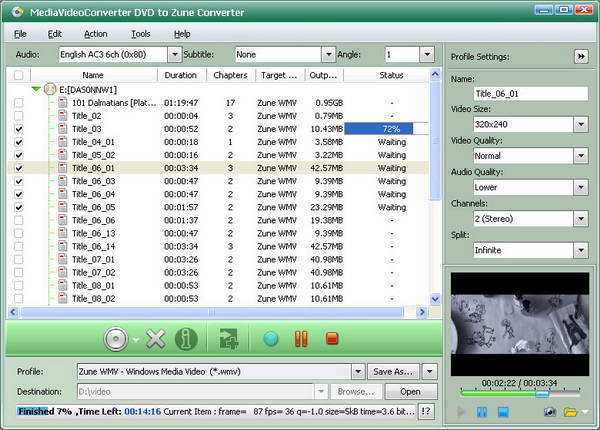Click the file icon of Title_06_01
The width and height of the screenshot is (600, 430).
pos(63,168)
